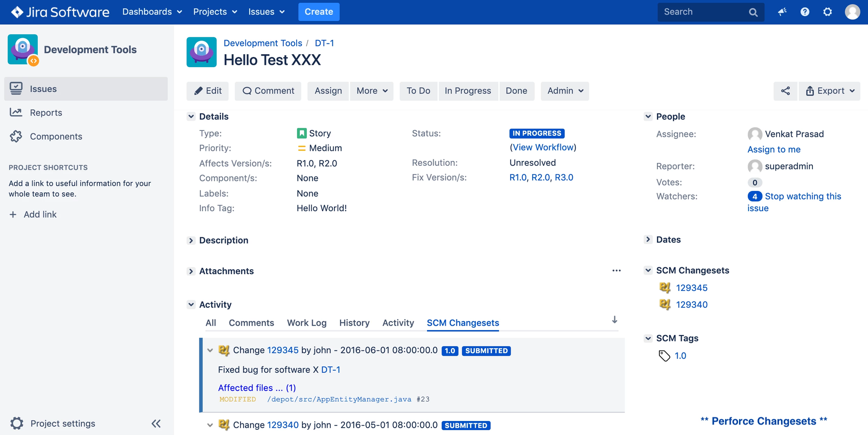Click the Assign button
This screenshot has height=435, width=868.
click(328, 91)
